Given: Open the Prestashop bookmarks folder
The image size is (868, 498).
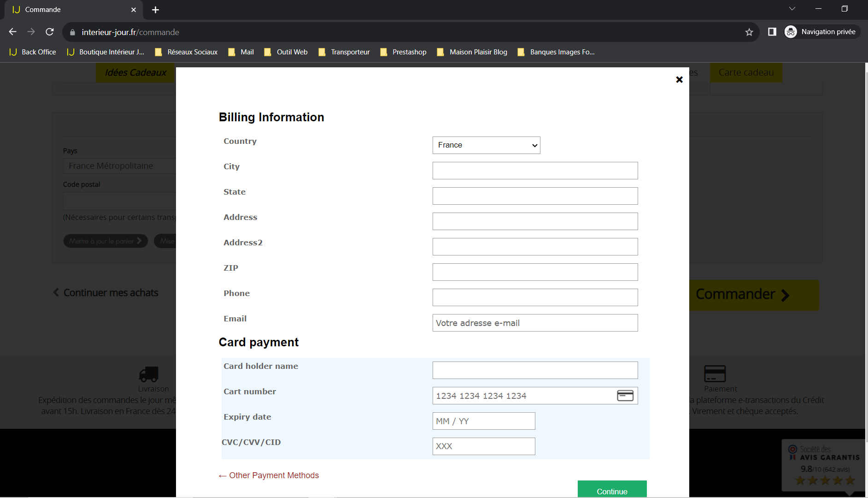Looking at the screenshot, I should (403, 52).
